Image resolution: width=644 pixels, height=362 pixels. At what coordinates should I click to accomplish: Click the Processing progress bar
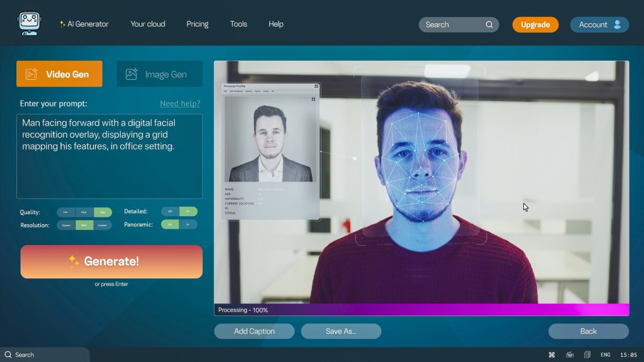pos(421,310)
